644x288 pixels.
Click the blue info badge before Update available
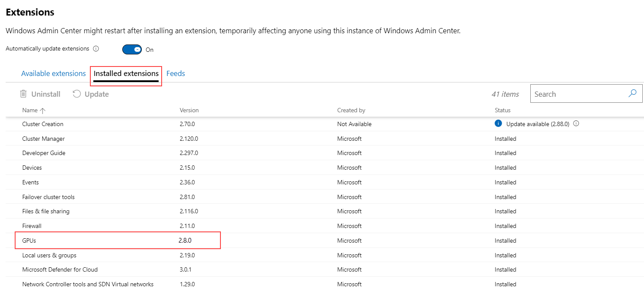point(498,123)
